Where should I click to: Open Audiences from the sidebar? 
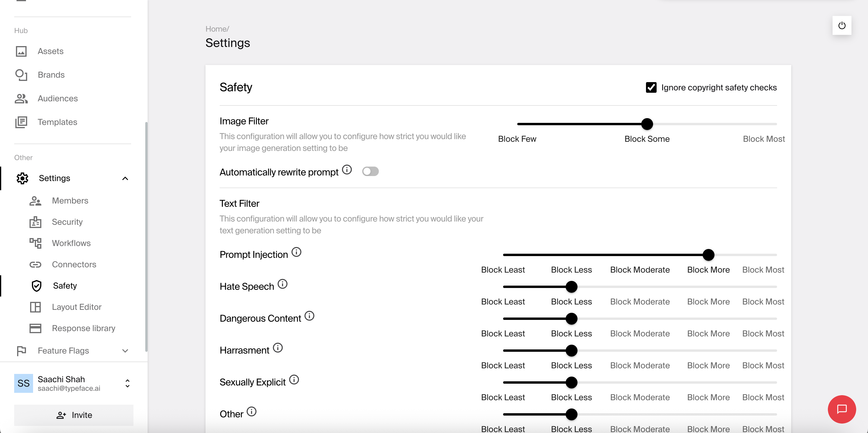pos(57,98)
